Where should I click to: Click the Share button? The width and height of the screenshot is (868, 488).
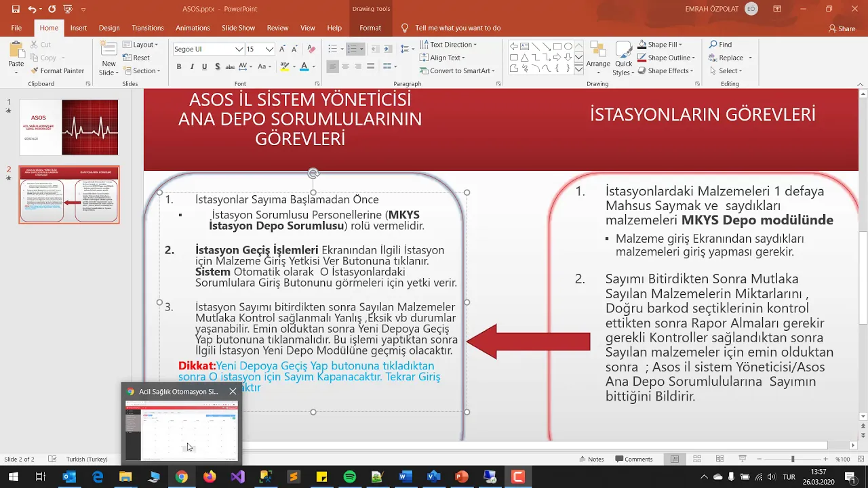[x=842, y=28]
